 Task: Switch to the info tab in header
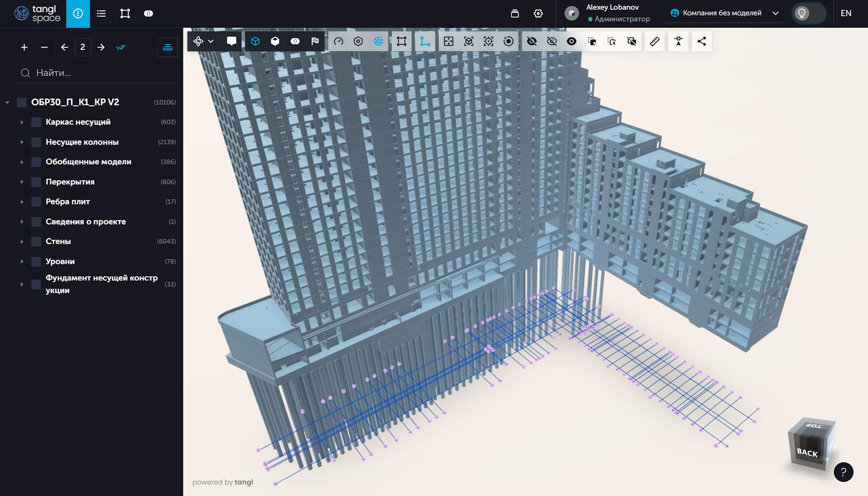point(78,14)
